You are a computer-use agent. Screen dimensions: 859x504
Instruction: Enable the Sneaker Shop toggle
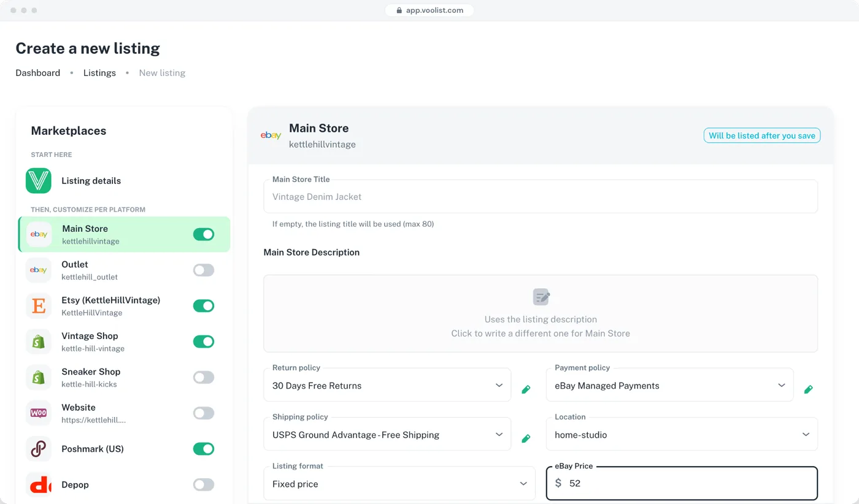[x=204, y=378]
